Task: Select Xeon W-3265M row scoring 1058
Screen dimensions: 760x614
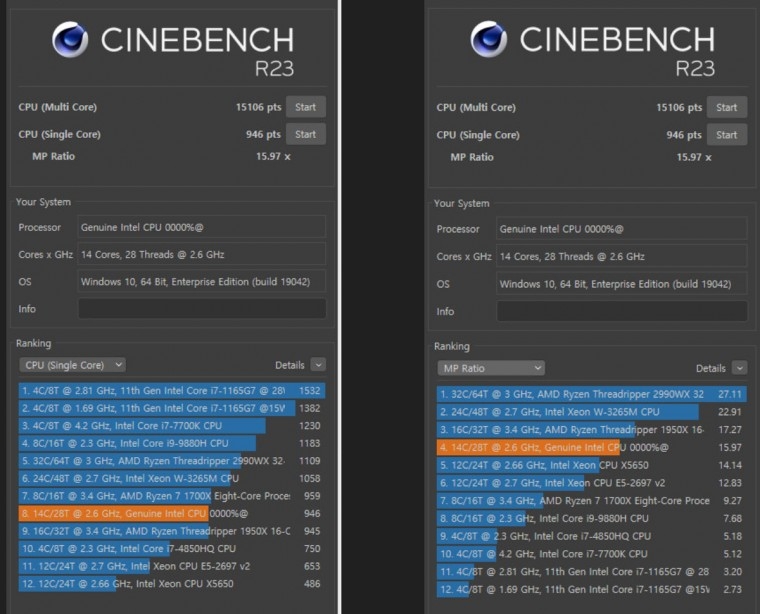Action: tap(172, 478)
